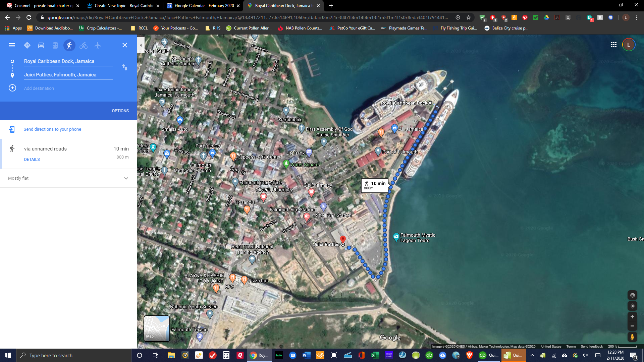Open Terms link in map footer
Screen dimensions: 644x362
(571, 347)
